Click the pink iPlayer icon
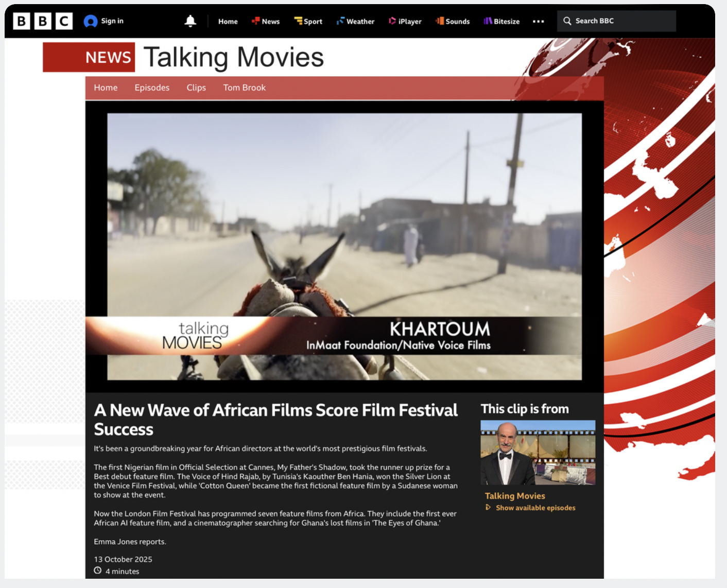Screen dimensions: 727x588 [392, 21]
